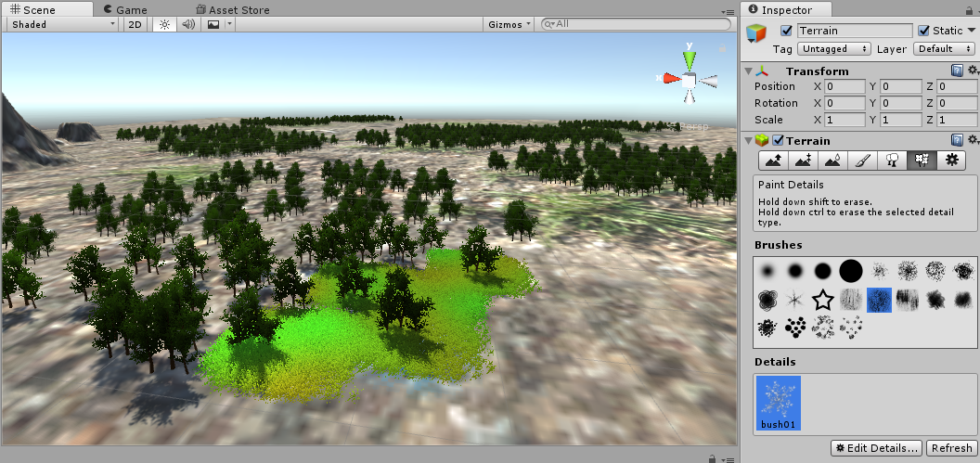Toggle the Static checkbox
The width and height of the screenshot is (980, 463).
coord(923,31)
